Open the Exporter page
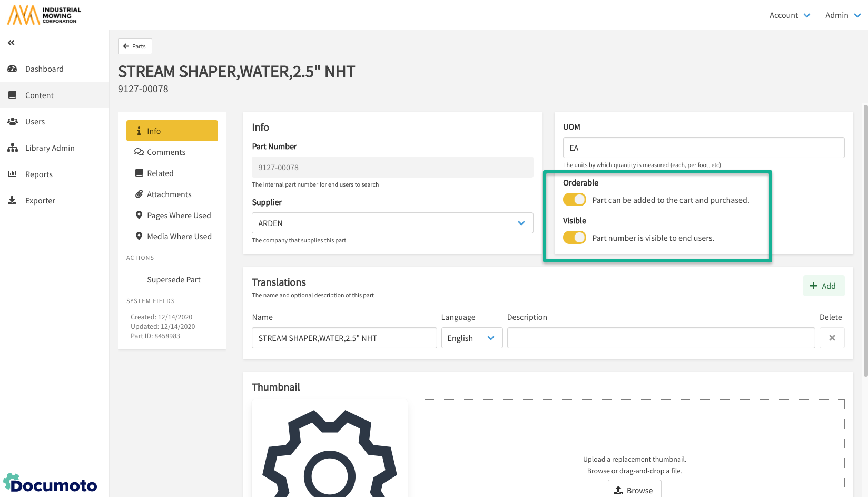 [x=40, y=201]
